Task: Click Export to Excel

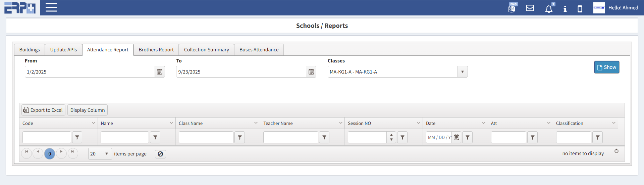Action: pos(43,110)
